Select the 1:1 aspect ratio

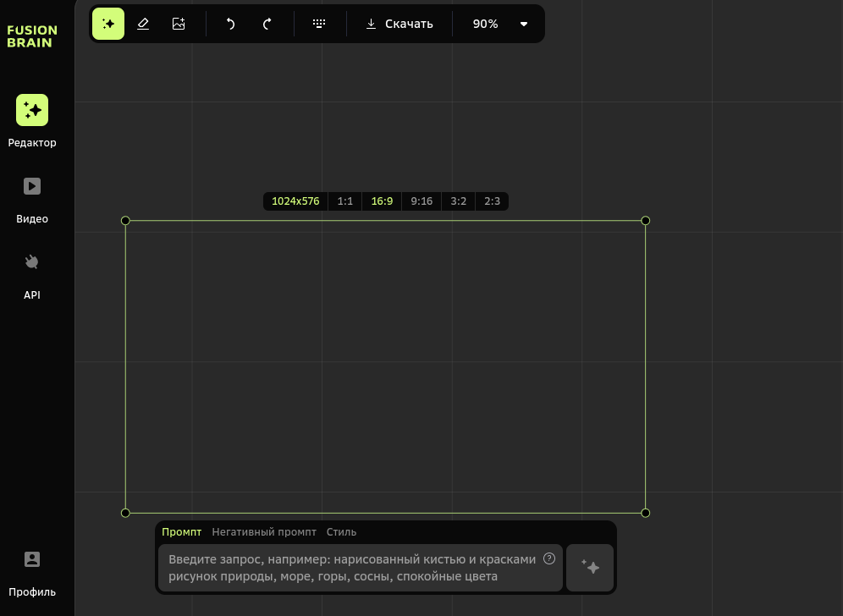345,201
